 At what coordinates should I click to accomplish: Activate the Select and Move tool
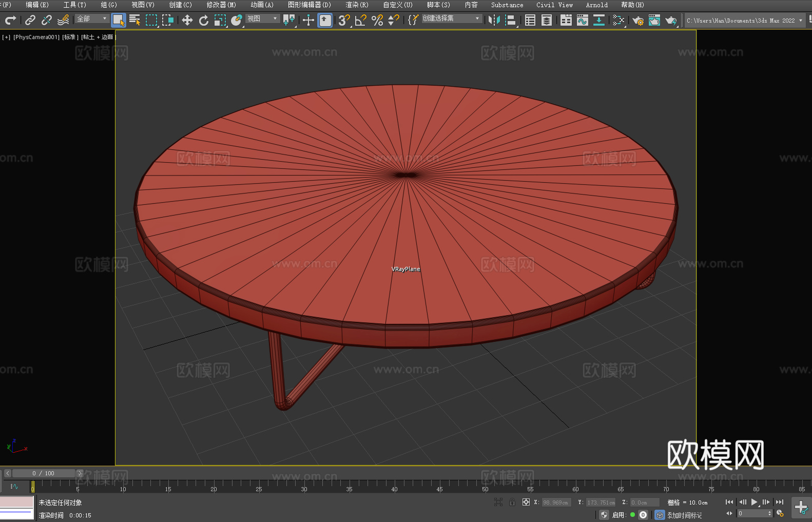click(x=187, y=20)
